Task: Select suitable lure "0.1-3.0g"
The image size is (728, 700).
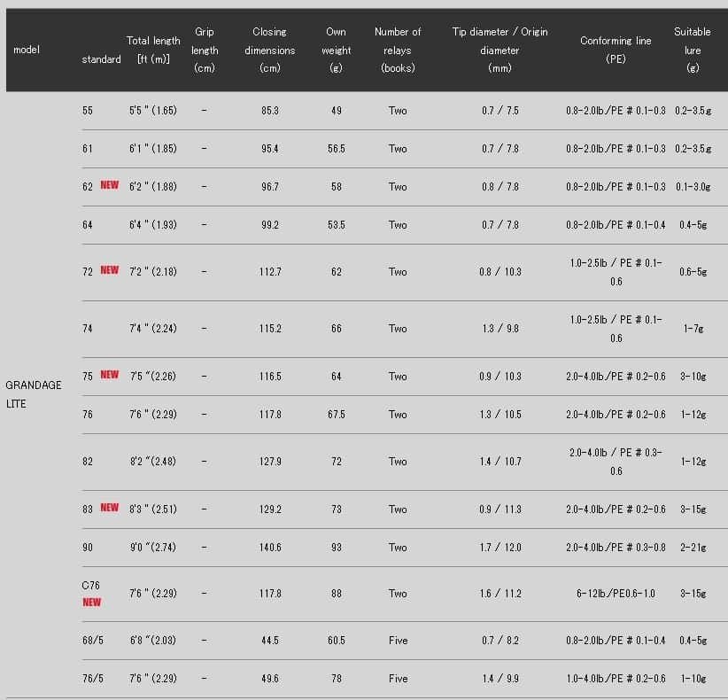Action: coord(693,187)
